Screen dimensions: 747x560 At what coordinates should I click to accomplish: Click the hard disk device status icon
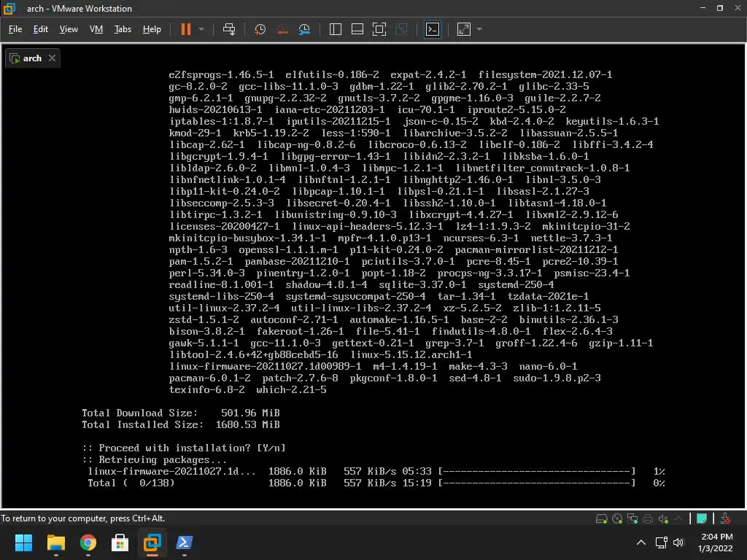[602, 518]
